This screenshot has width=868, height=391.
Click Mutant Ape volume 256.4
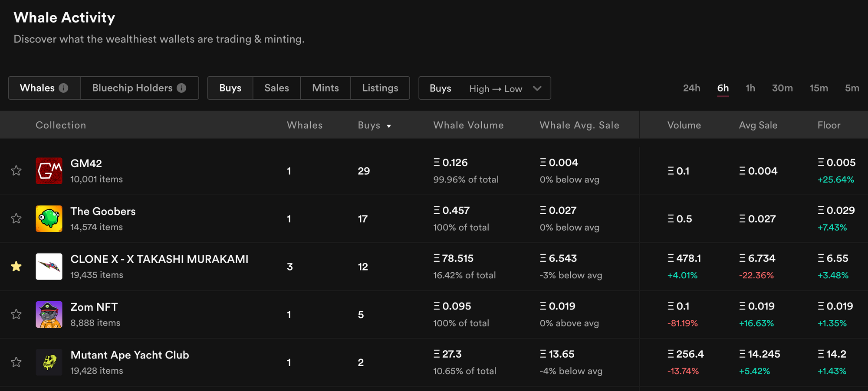coord(686,354)
